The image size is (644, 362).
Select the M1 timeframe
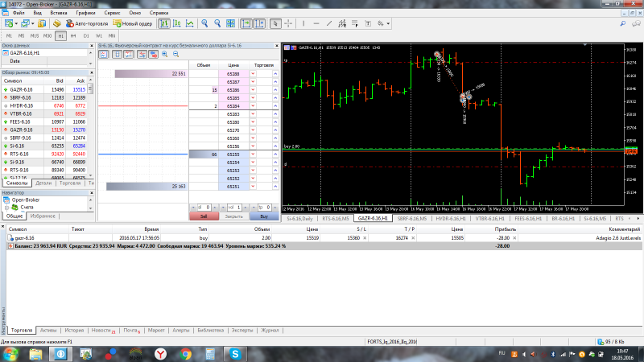point(9,36)
